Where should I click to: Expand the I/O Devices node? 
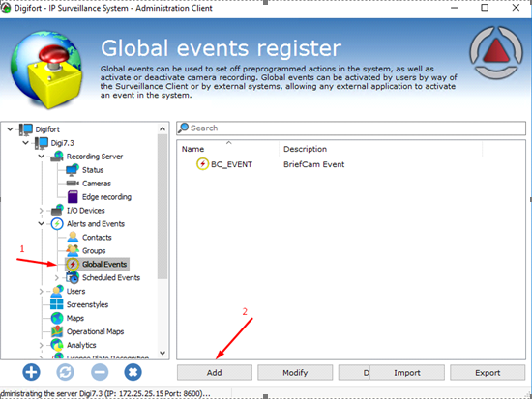pyautogui.click(x=42, y=211)
